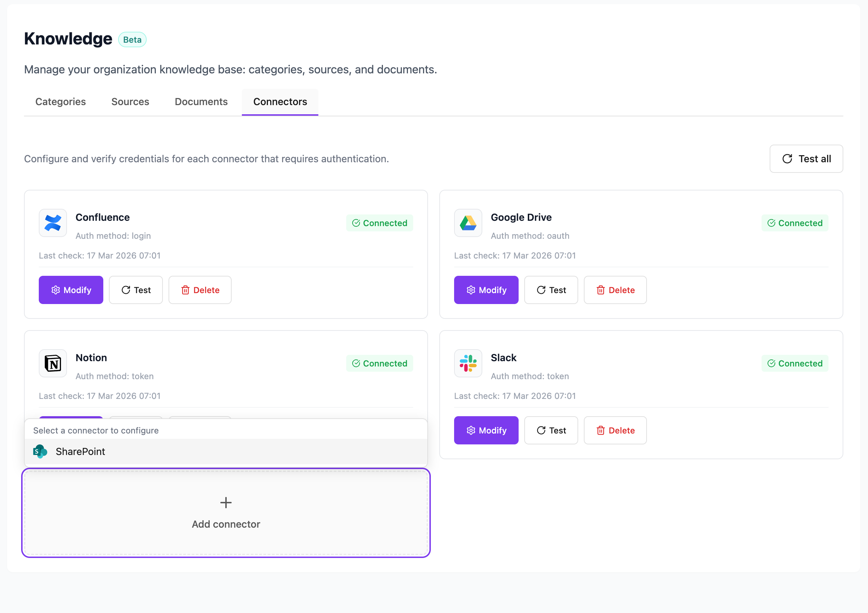Delete the Slack connector
The image size is (868, 613).
(615, 430)
